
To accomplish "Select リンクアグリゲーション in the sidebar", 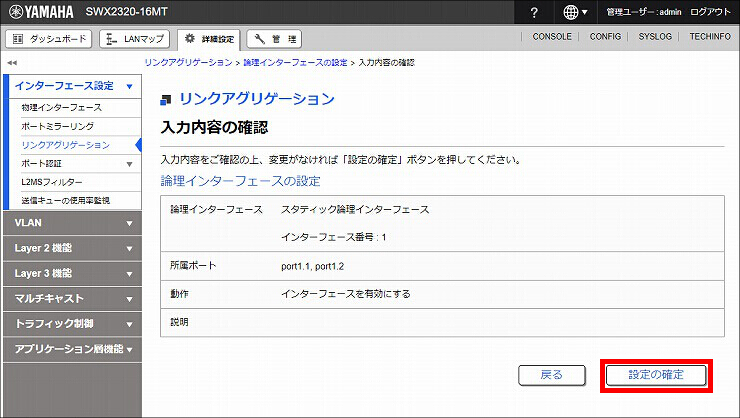I will click(x=65, y=145).
